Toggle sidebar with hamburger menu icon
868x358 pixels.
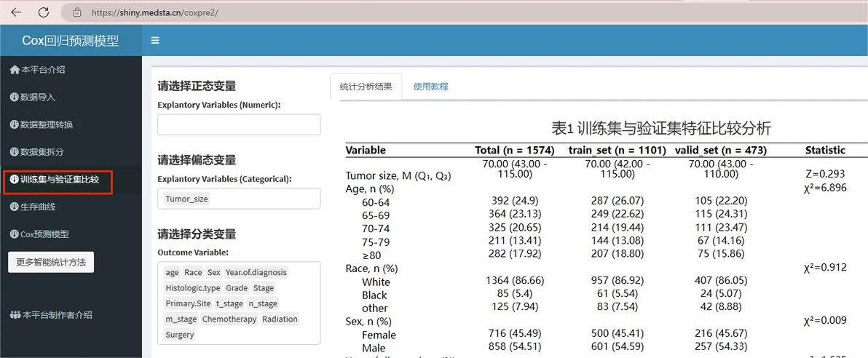point(156,41)
